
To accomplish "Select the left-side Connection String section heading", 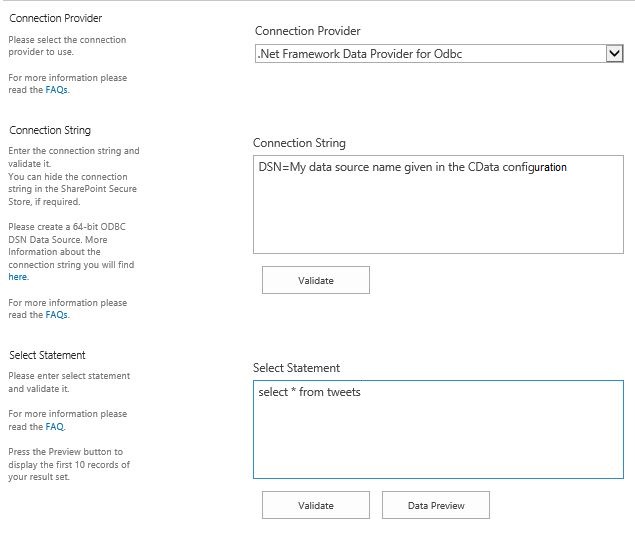I will click(50, 130).
